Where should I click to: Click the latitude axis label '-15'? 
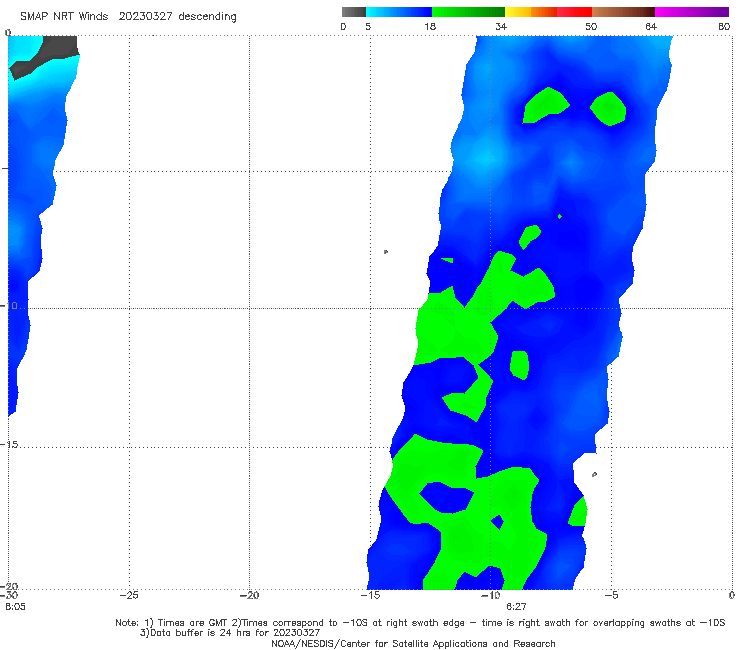[x=9, y=445]
